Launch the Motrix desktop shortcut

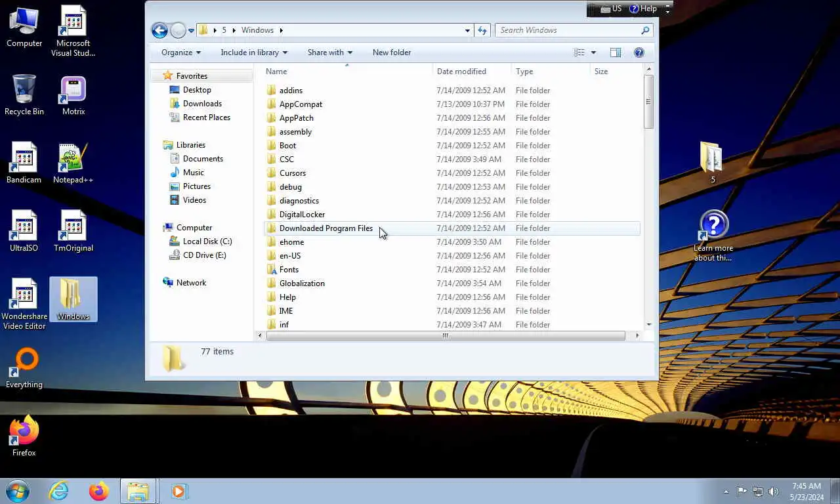73,96
